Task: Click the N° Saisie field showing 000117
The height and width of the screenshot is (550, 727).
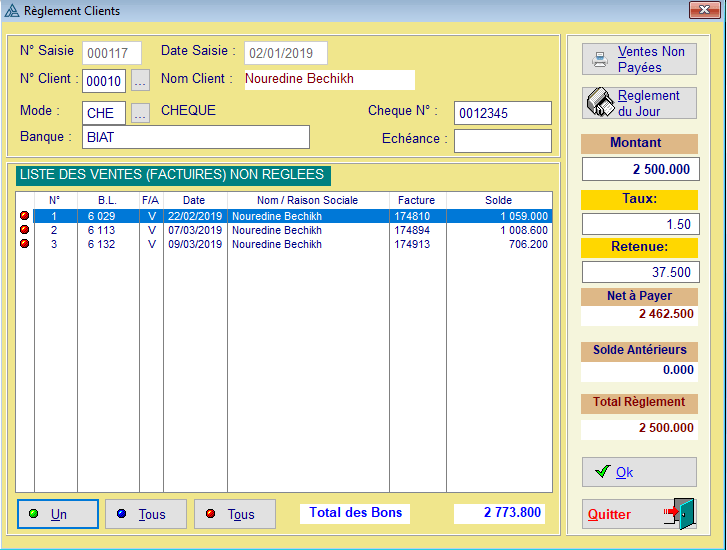Action: pyautogui.click(x=112, y=53)
